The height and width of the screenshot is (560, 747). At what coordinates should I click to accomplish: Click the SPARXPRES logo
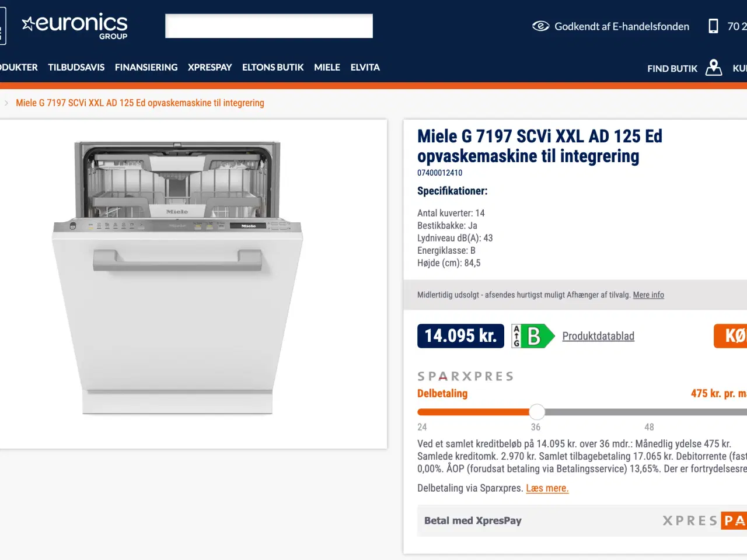pyautogui.click(x=465, y=376)
